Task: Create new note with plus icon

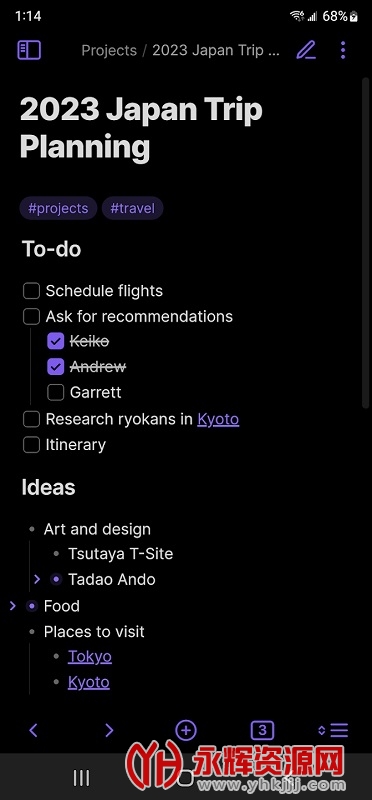Action: tap(186, 731)
